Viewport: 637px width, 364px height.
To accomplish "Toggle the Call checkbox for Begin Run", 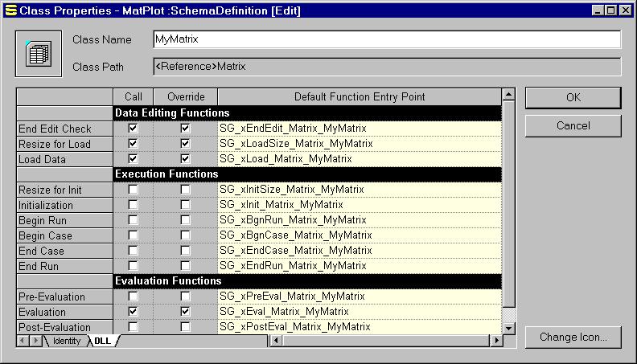I will (x=134, y=220).
